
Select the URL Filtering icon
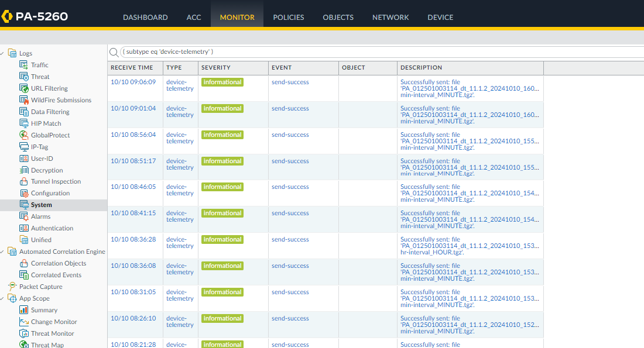click(x=24, y=88)
